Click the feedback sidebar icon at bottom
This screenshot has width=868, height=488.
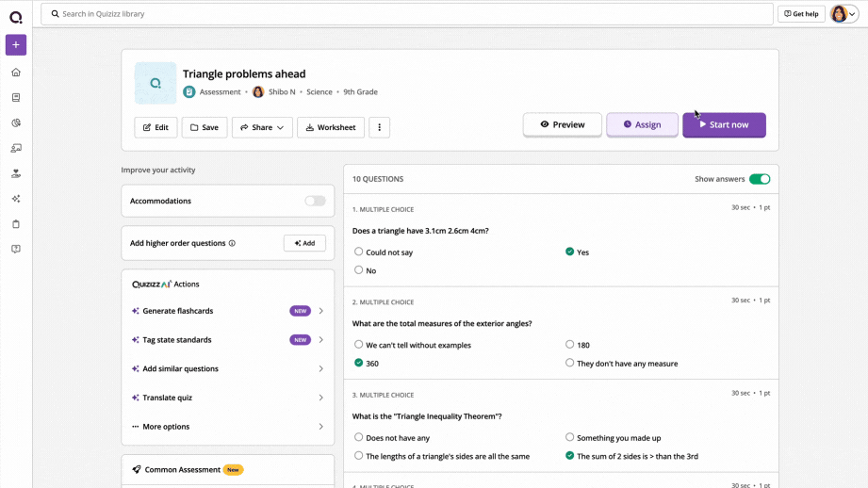click(16, 249)
